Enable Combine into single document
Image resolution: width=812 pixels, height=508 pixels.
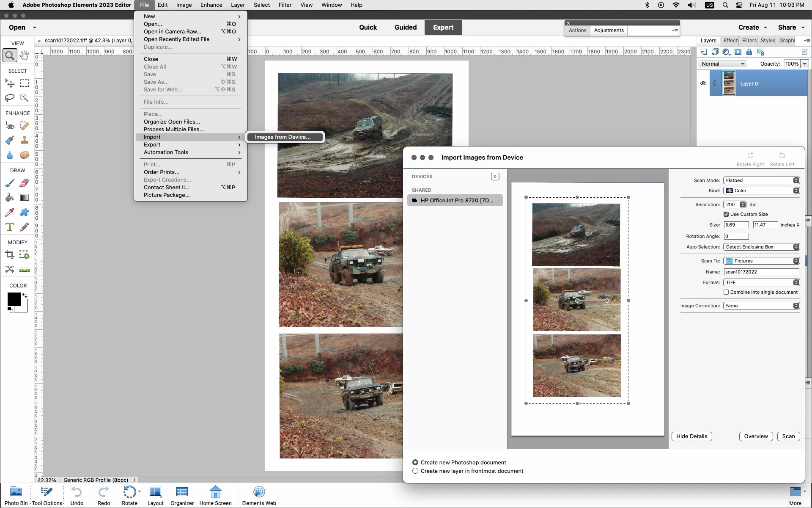[726, 292]
